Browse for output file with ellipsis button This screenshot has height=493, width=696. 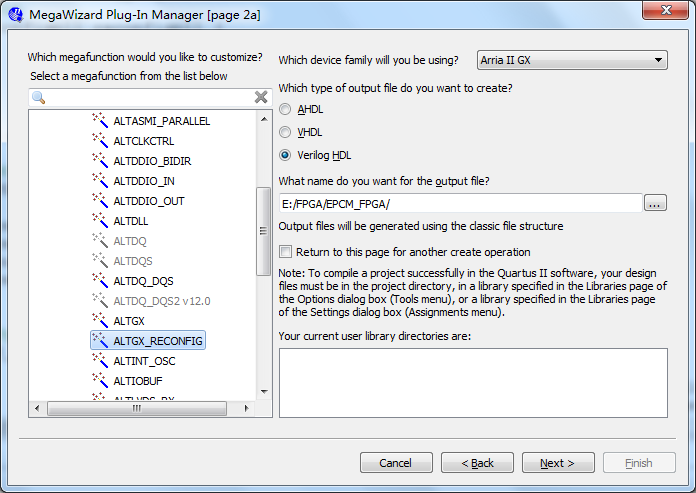tap(655, 204)
